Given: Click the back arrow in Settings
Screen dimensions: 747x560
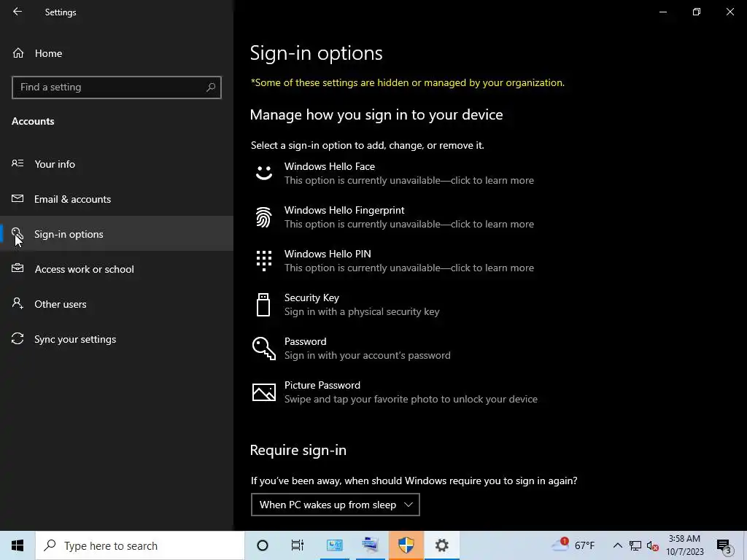Looking at the screenshot, I should (18, 12).
